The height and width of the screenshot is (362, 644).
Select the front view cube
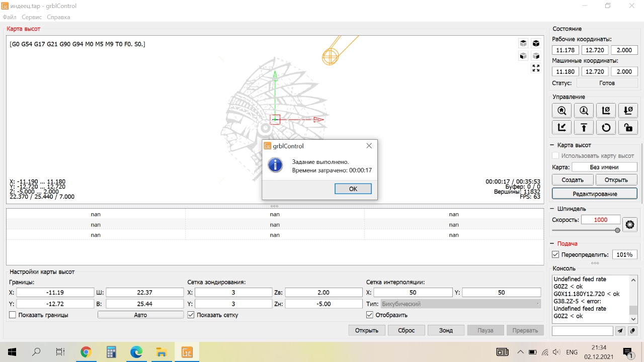[523, 56]
